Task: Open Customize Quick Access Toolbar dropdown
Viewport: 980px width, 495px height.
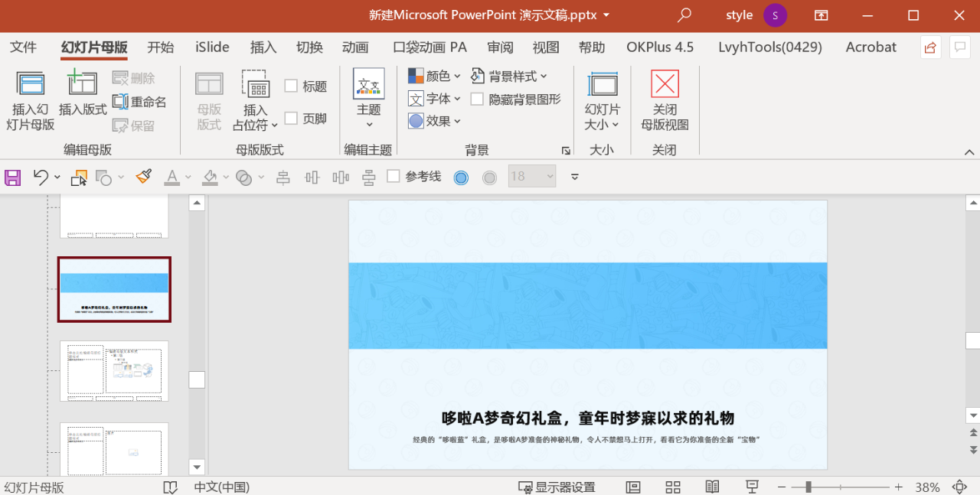Action: click(575, 177)
